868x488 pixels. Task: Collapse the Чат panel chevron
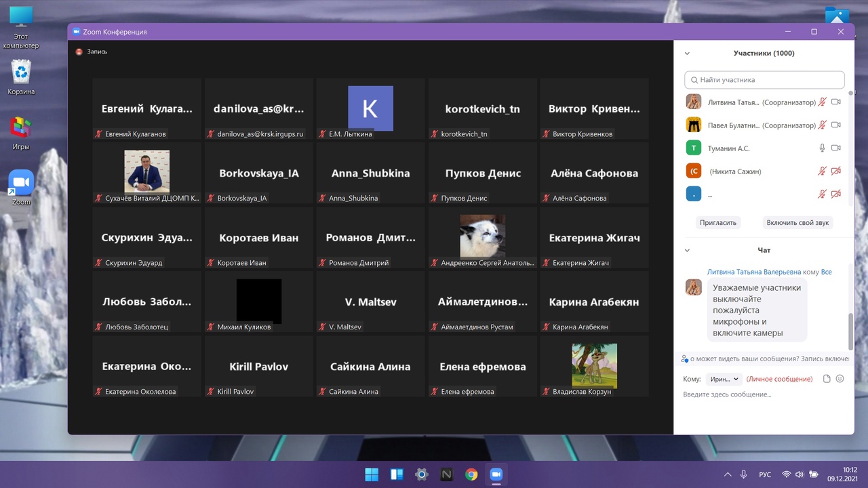point(687,251)
